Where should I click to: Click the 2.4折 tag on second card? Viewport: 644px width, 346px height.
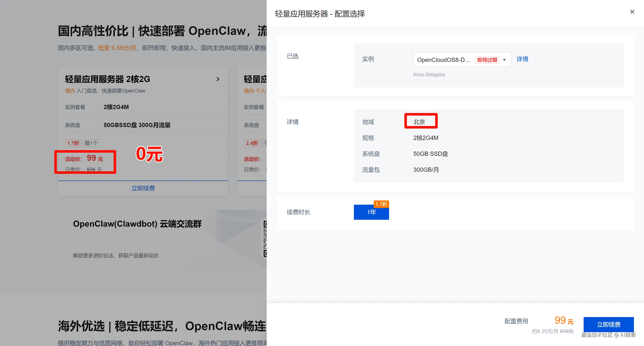252,143
